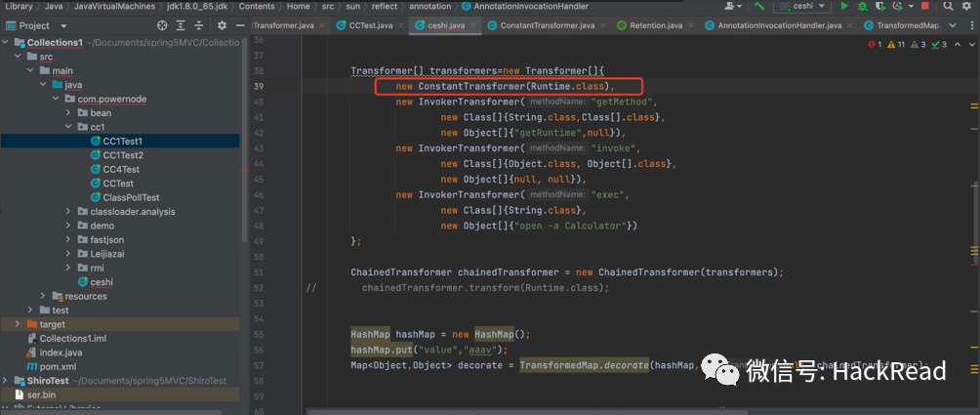Expand the resources folder
Screen dimensions: 980x415
[43, 296]
